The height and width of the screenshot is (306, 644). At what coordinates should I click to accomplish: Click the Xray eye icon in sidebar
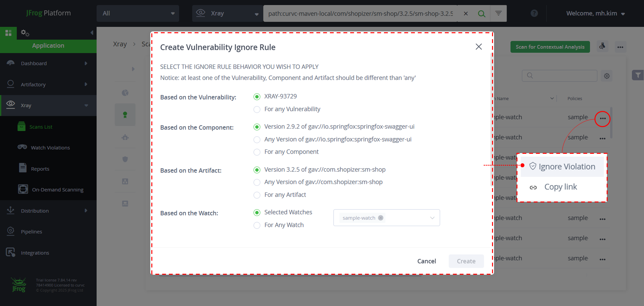[11, 104]
